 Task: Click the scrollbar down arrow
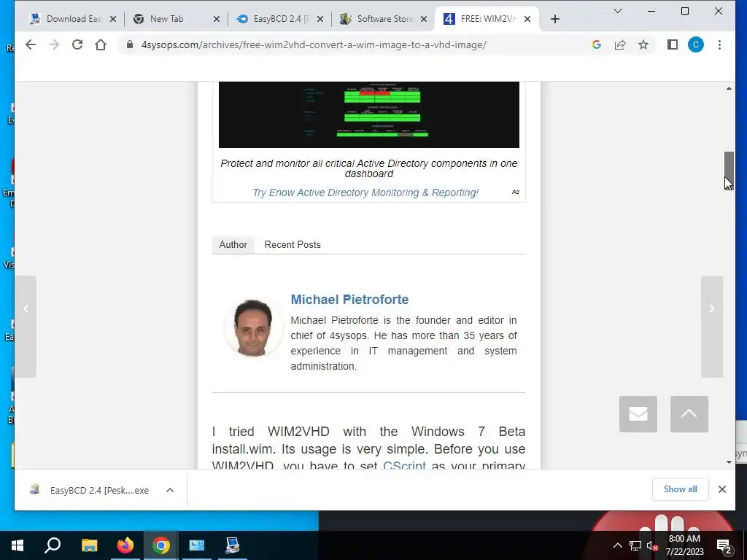click(x=729, y=462)
